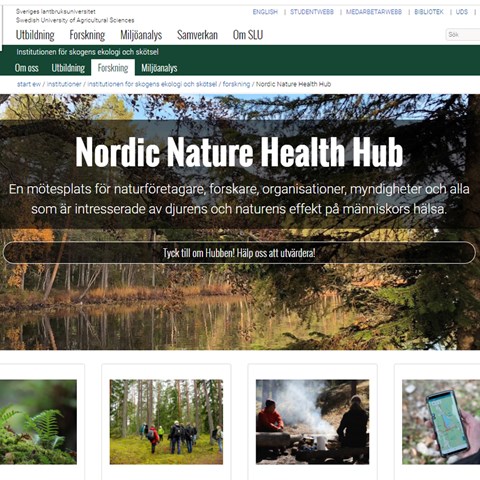
Task: Click the Tyck till om Hubben button
Action: (239, 253)
